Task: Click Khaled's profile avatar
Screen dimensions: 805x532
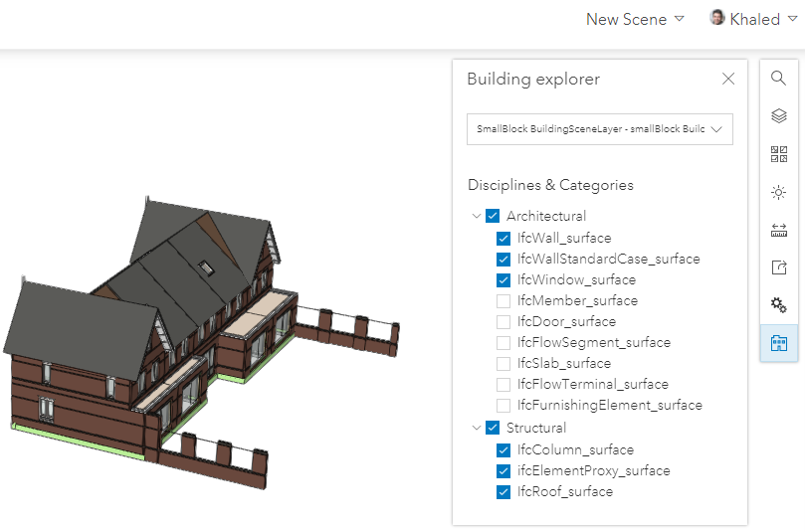Action: pos(717,18)
